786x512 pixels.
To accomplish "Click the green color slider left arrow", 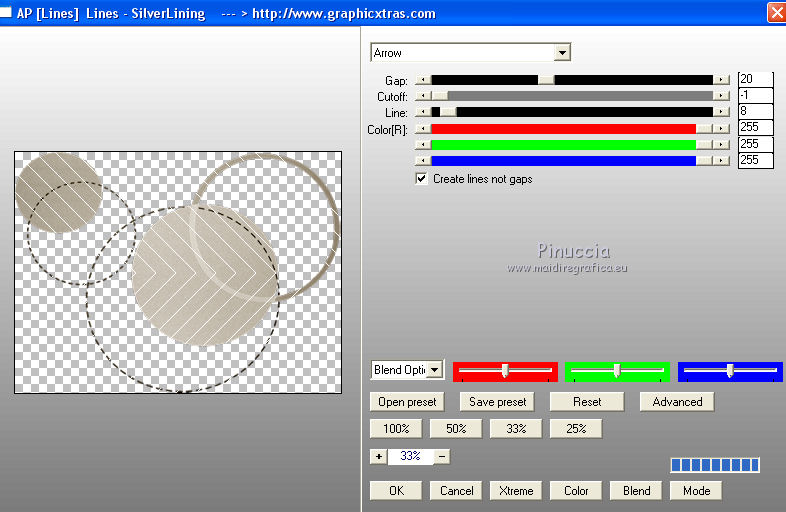I will (x=424, y=145).
